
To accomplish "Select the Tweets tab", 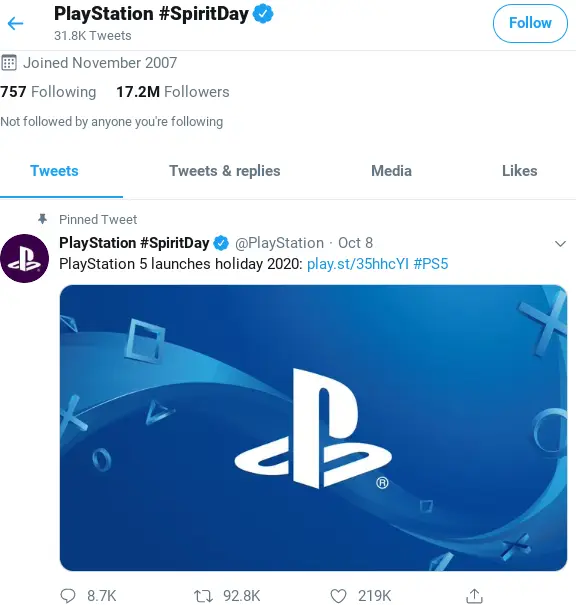I will tap(54, 171).
